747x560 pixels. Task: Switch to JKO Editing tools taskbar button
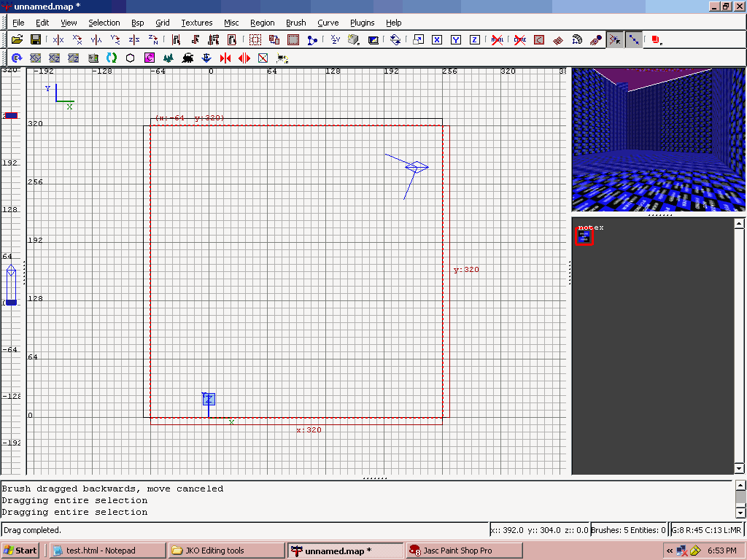(227, 551)
